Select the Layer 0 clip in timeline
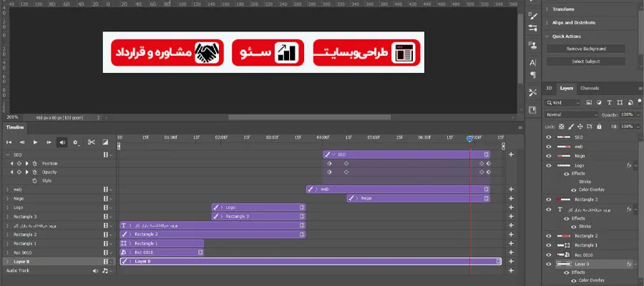The width and height of the screenshot is (644, 286). click(311, 262)
